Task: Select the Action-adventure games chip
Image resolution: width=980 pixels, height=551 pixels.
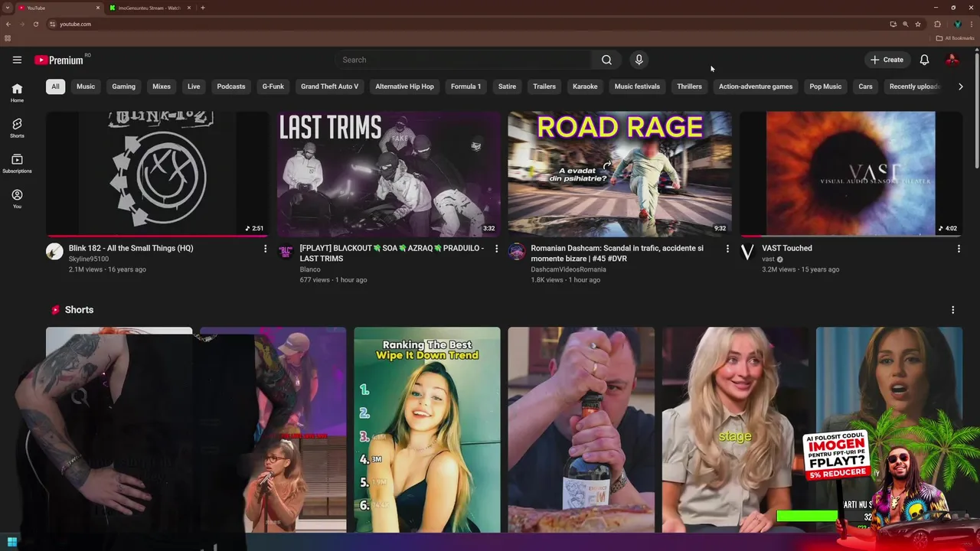Action: [756, 86]
